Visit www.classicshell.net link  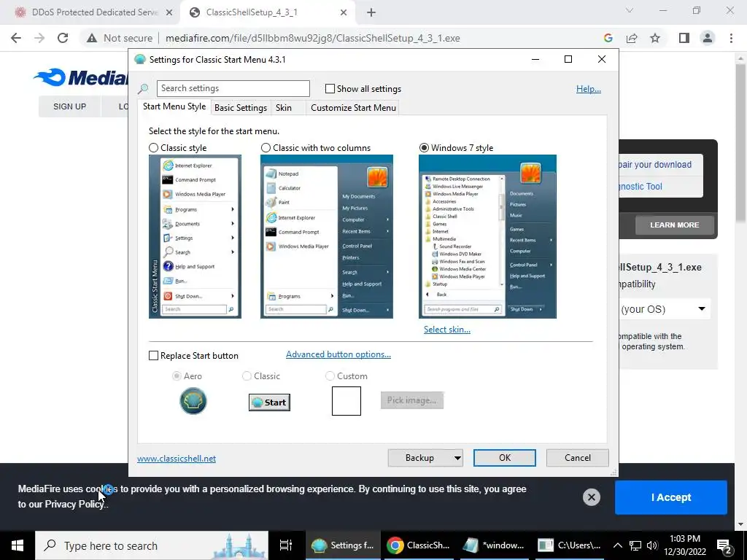pyautogui.click(x=177, y=459)
